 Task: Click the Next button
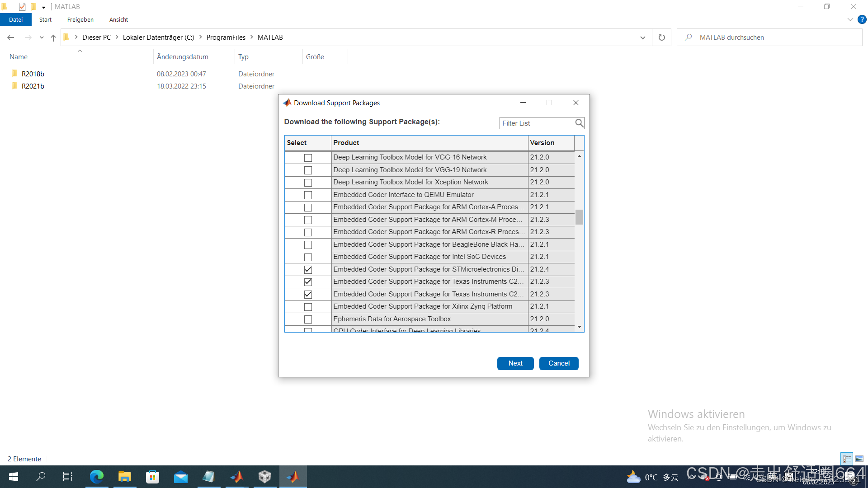[515, 363]
